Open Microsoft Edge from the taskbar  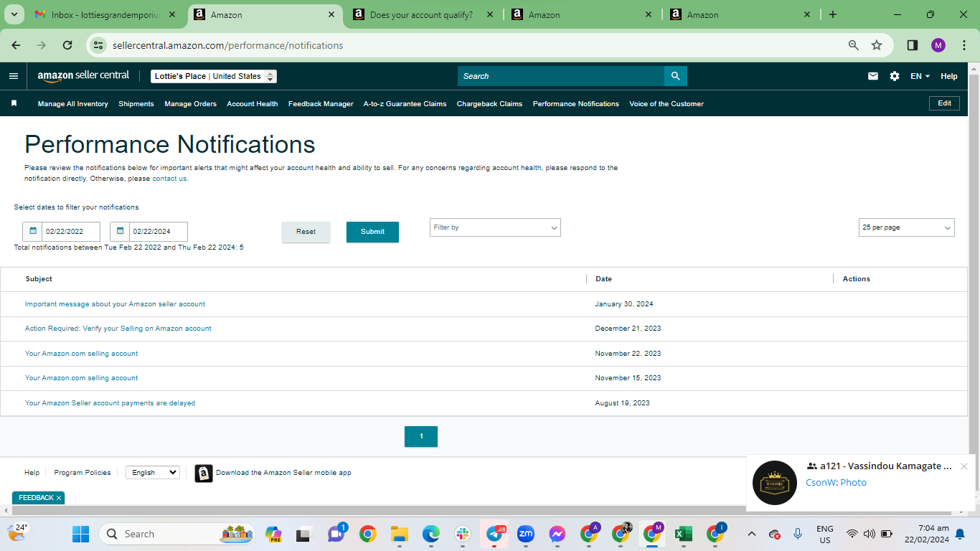pos(431,534)
